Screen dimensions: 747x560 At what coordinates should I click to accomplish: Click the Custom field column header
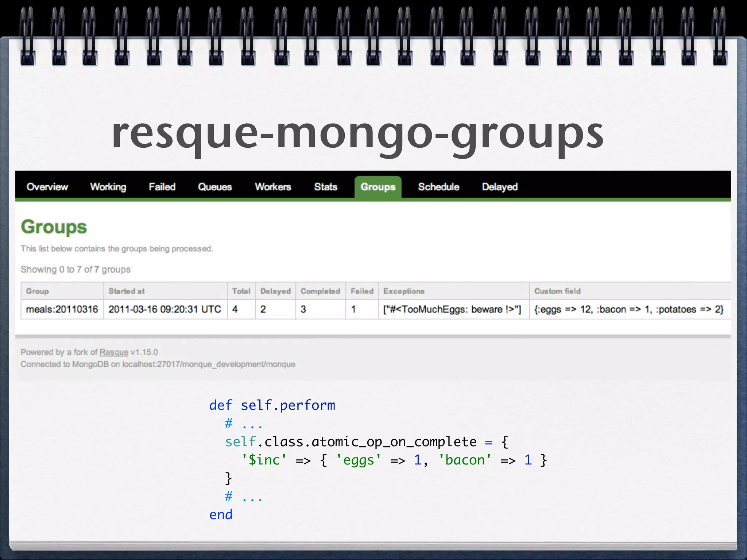pos(630,291)
